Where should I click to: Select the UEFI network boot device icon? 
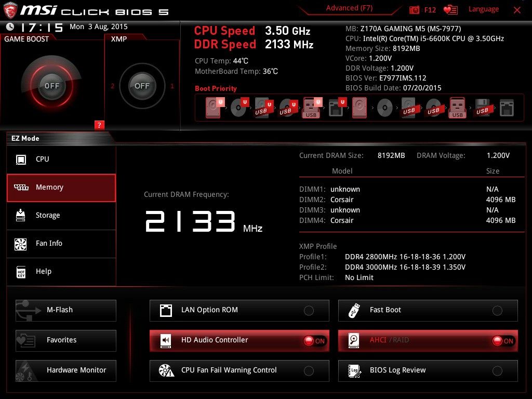(337, 108)
